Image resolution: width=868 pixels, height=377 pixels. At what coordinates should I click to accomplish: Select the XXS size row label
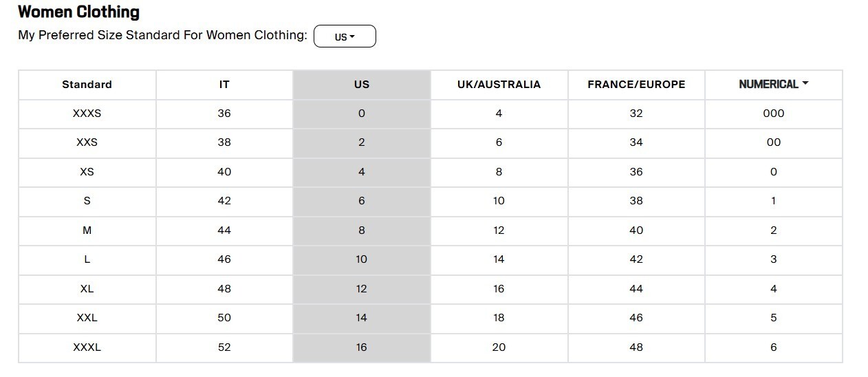click(87, 142)
